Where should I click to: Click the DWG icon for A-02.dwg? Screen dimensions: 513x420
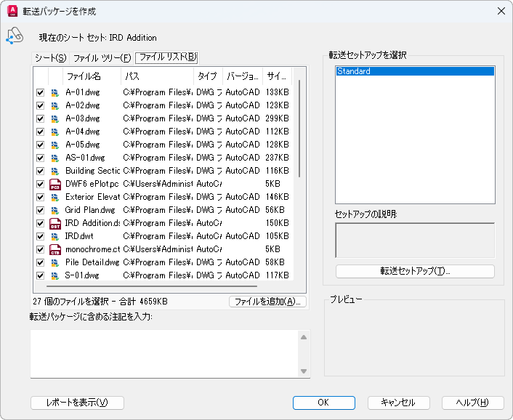(55, 105)
